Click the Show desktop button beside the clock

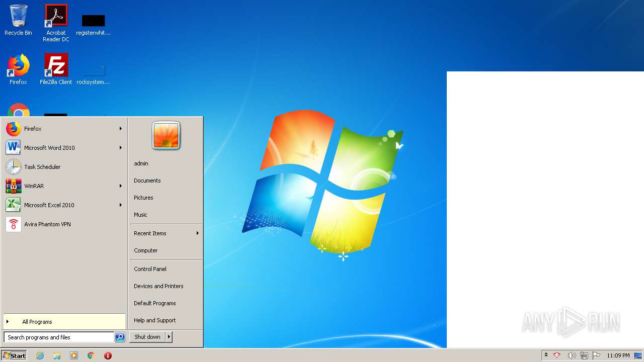tap(638, 355)
